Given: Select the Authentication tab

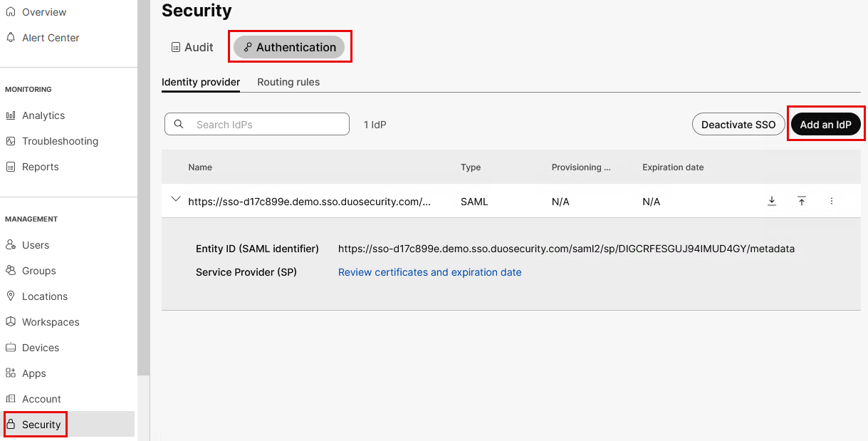Looking at the screenshot, I should pyautogui.click(x=289, y=47).
